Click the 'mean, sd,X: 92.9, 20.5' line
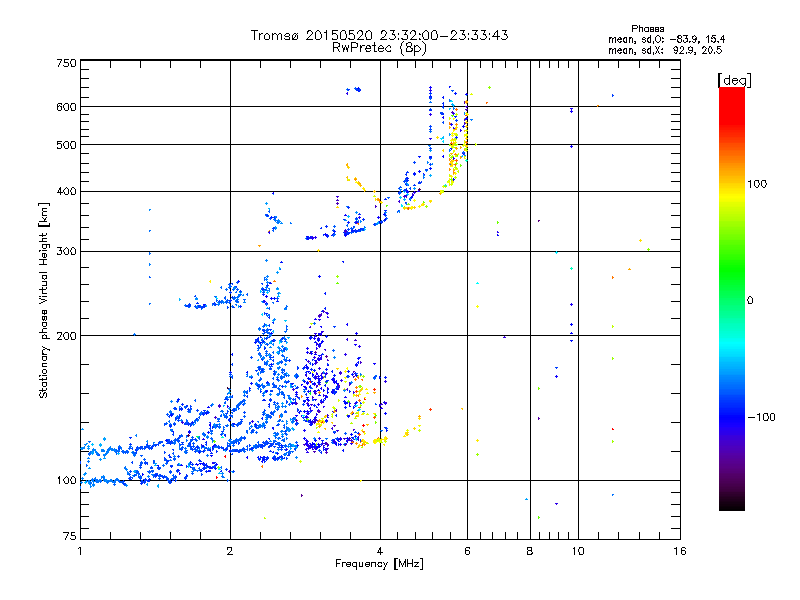Image resolution: width=800 pixels, height=600 pixels. (x=665, y=50)
